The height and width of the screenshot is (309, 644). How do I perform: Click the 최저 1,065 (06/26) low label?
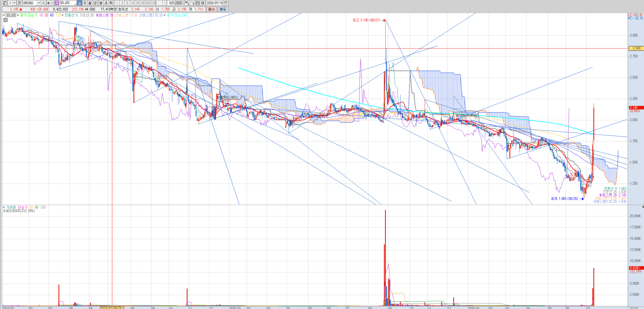[x=564, y=199]
